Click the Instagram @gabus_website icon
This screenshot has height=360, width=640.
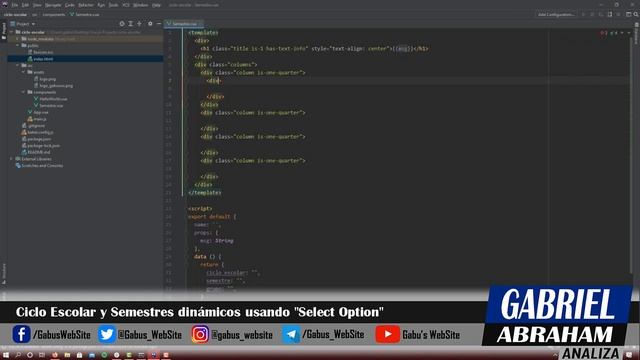[x=200, y=334]
